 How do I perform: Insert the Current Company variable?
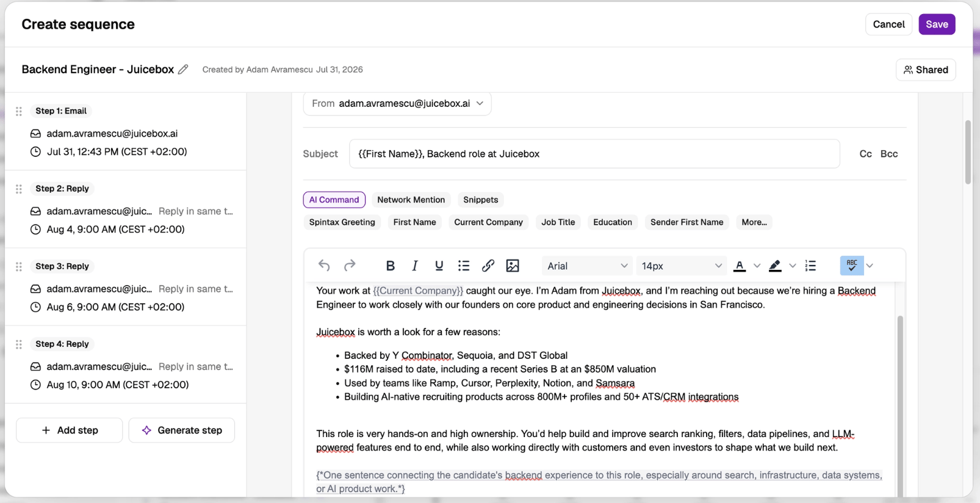pyautogui.click(x=489, y=222)
